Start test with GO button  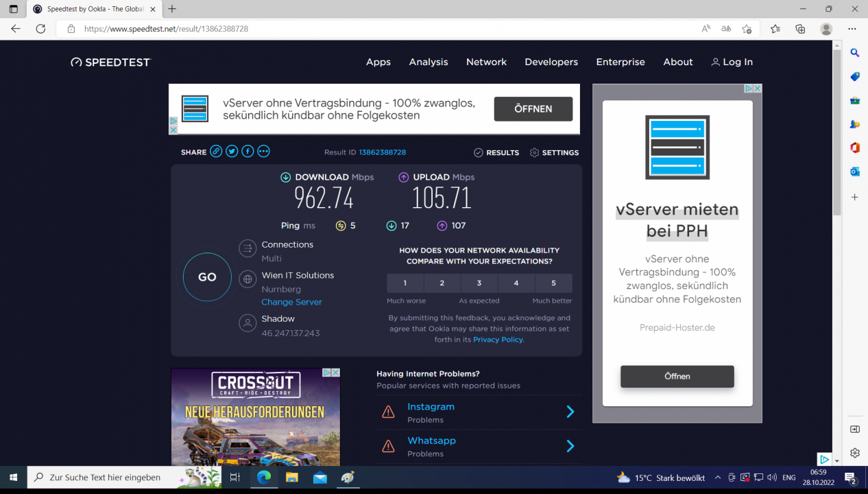click(x=207, y=277)
